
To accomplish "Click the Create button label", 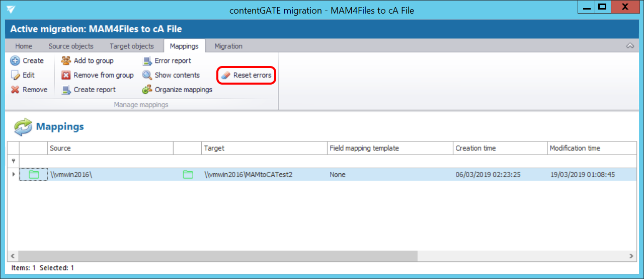I will pos(33,60).
